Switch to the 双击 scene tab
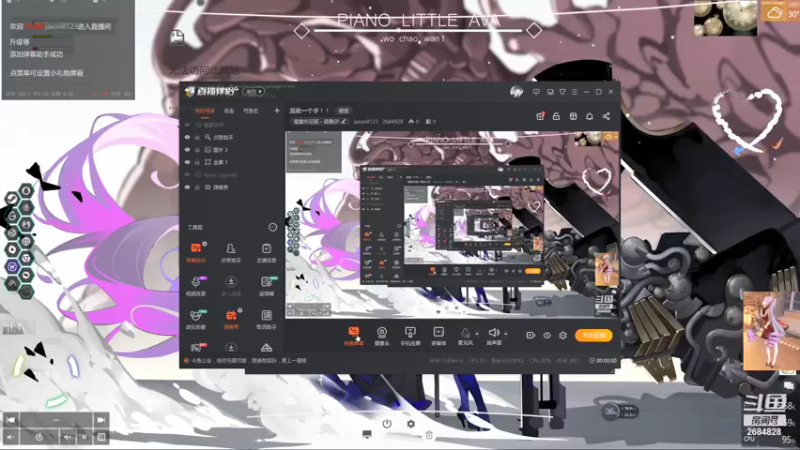This screenshot has height=450, width=800. (229, 111)
